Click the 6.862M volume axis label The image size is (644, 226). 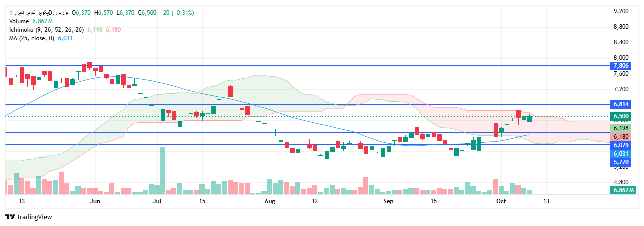click(622, 190)
